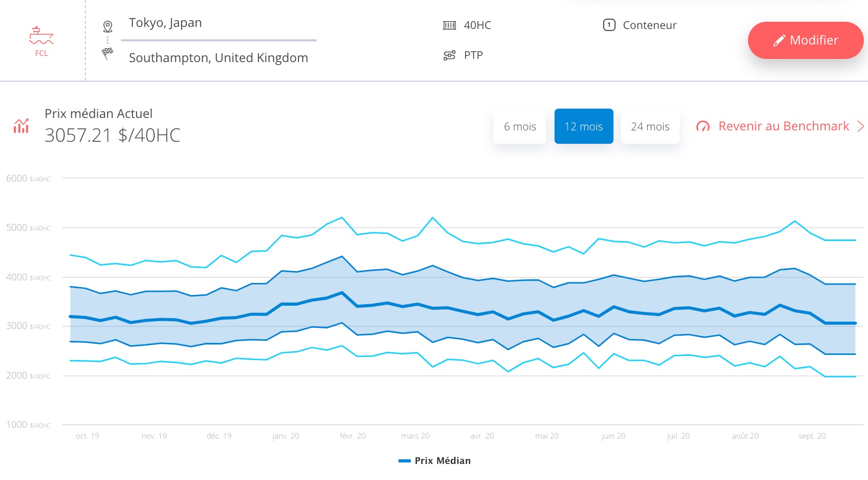Click the benchmark gauge icon

tap(703, 126)
